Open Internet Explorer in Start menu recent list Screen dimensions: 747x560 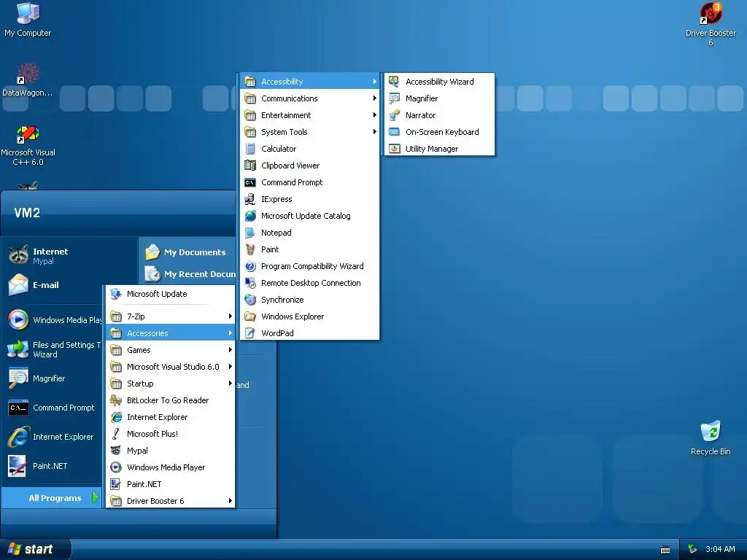53,437
